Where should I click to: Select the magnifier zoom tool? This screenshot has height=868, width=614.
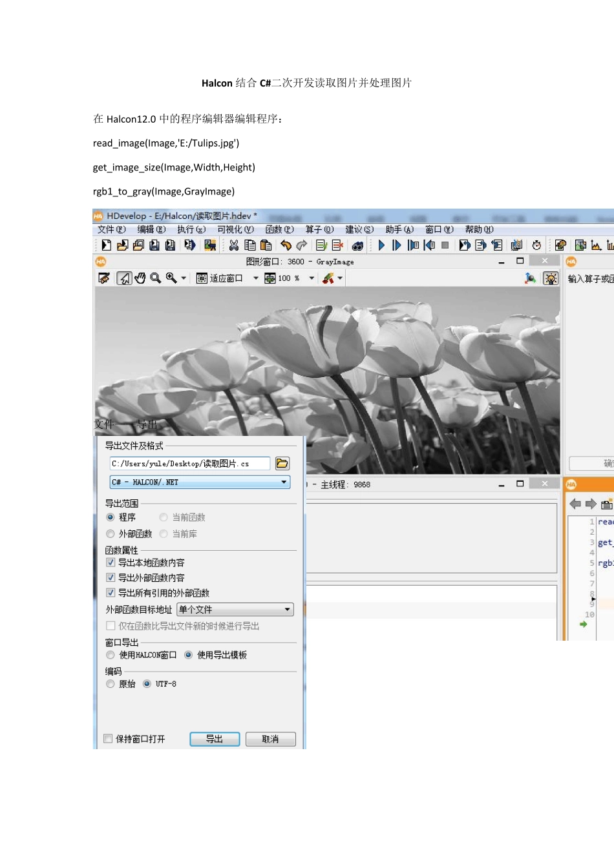156,278
